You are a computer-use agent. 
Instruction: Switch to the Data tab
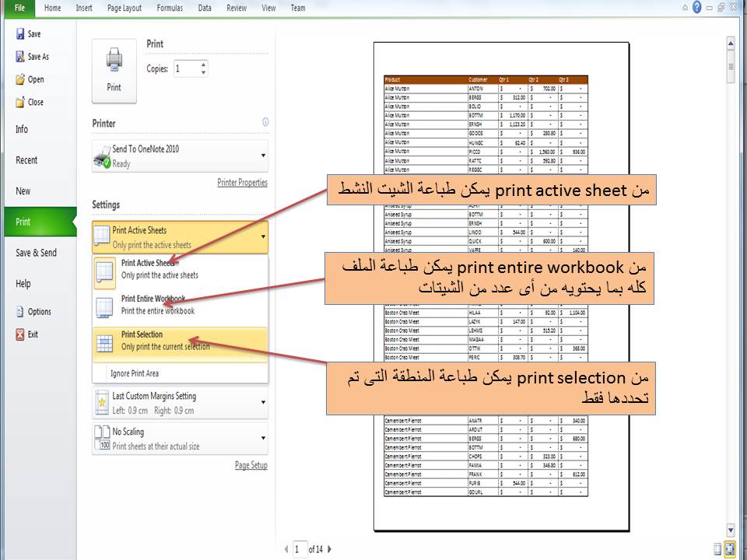[x=205, y=8]
